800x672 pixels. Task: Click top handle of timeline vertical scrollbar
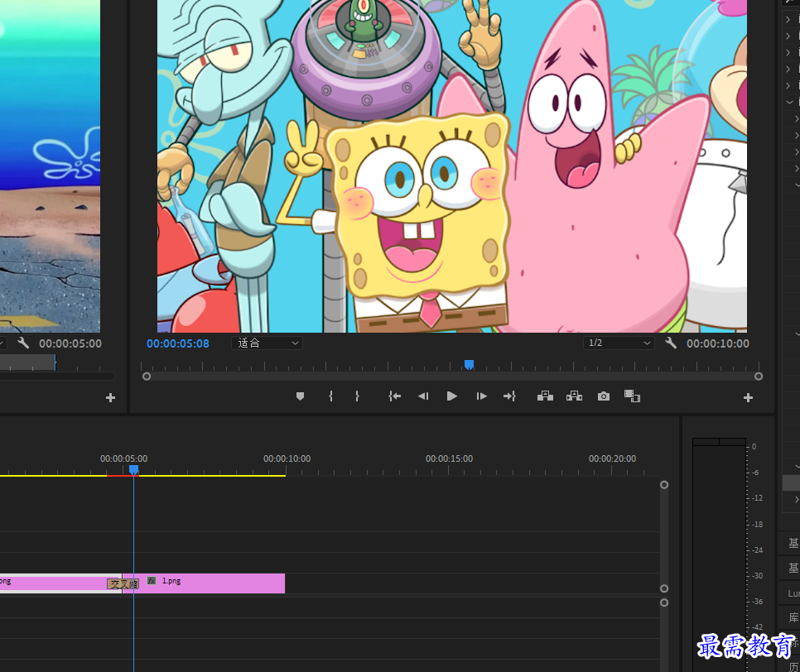[x=664, y=485]
